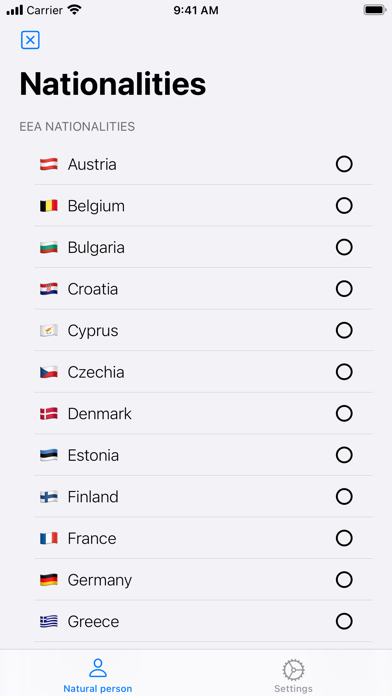Tap the Greece flag icon
Screen dimensions: 392x696
click(x=49, y=621)
